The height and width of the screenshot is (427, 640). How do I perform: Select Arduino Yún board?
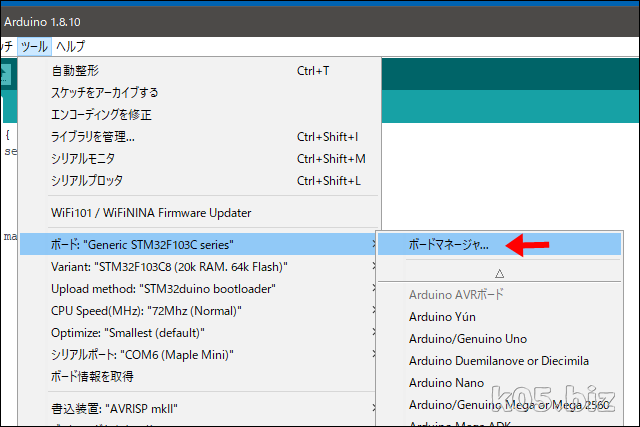pyautogui.click(x=499, y=317)
